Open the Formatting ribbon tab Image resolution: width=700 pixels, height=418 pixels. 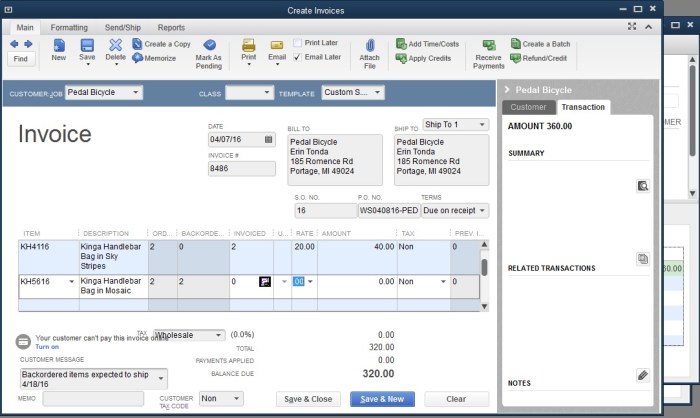69,28
